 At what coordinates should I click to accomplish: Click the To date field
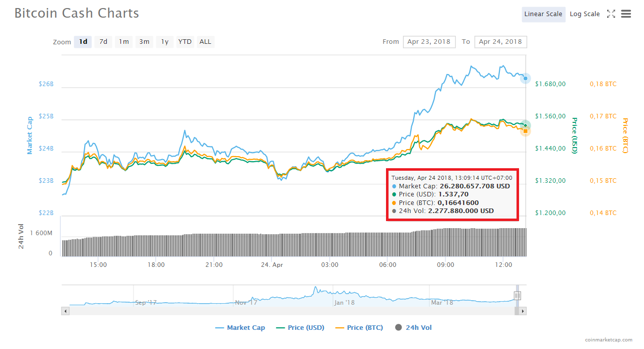coord(500,42)
